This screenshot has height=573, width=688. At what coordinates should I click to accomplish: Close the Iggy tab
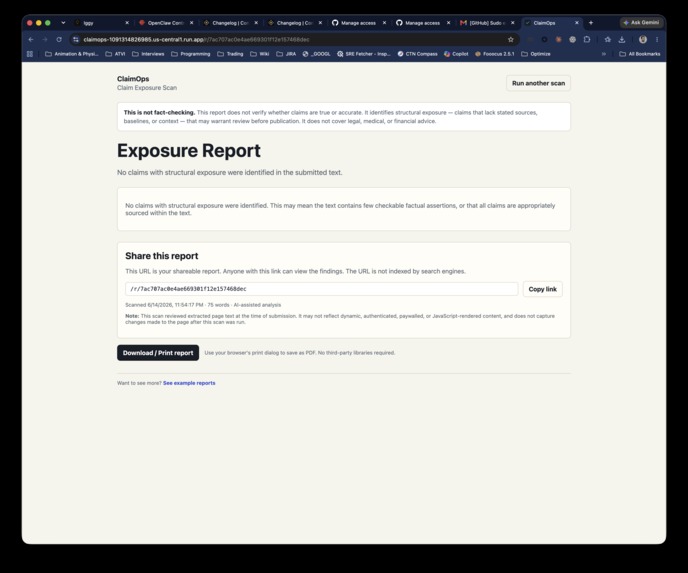tap(127, 23)
